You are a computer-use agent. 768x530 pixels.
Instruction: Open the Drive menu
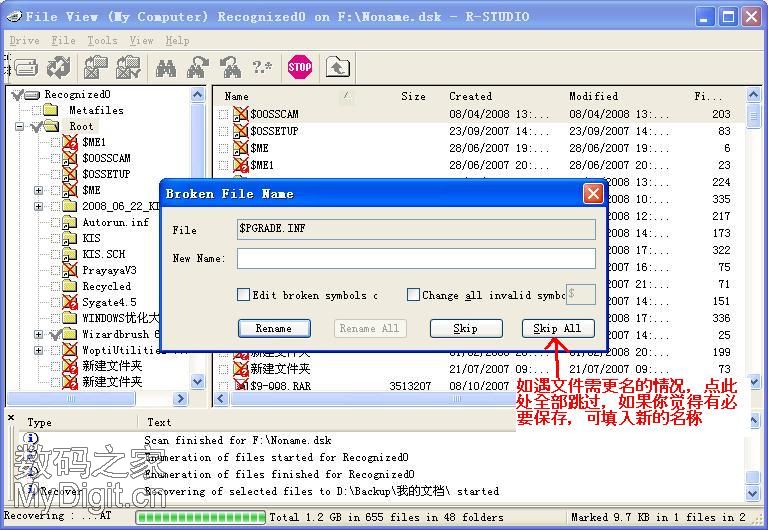[x=24, y=41]
